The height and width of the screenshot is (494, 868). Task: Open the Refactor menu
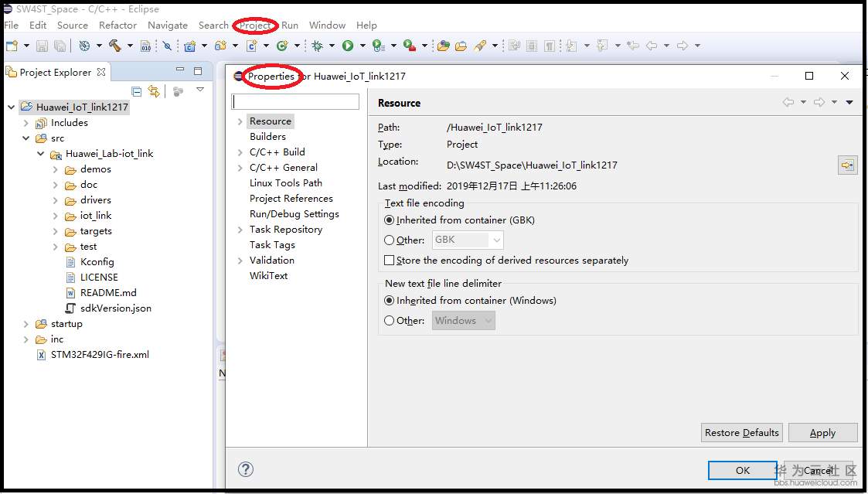[x=117, y=26]
